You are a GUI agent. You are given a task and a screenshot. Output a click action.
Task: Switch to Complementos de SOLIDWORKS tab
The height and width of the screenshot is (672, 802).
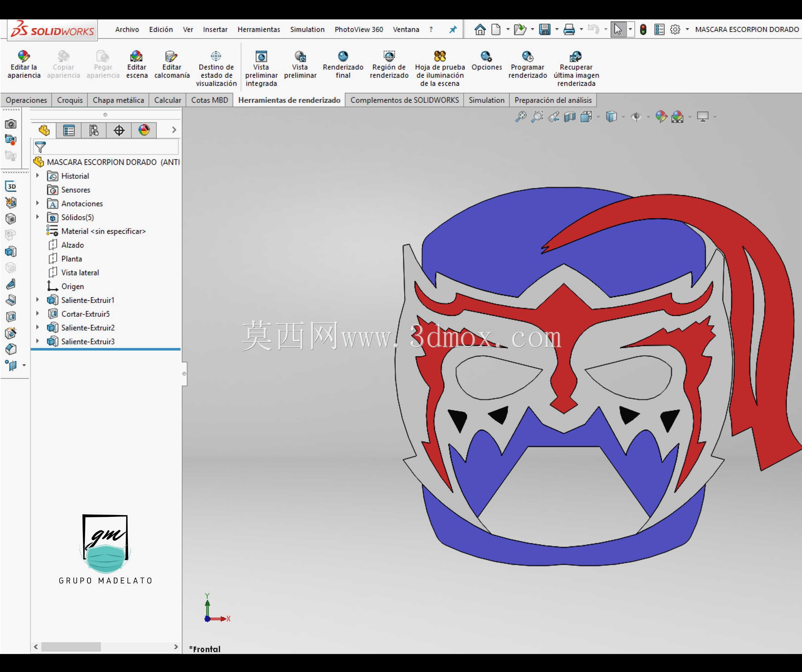[404, 100]
